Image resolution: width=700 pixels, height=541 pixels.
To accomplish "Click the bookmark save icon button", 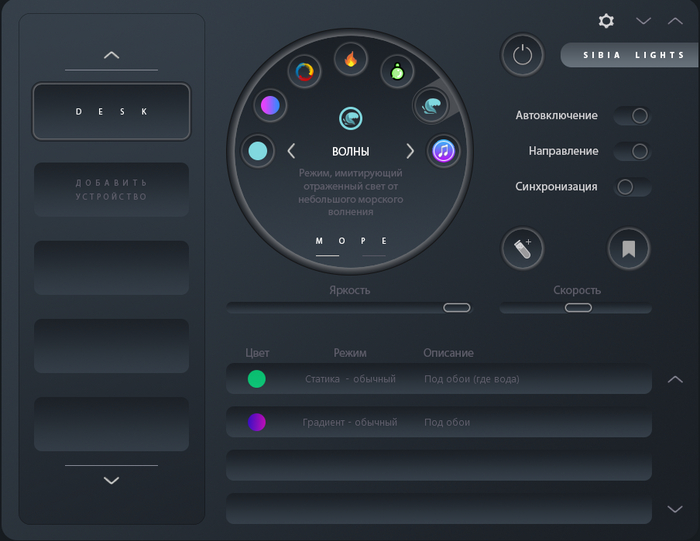I will coord(629,249).
